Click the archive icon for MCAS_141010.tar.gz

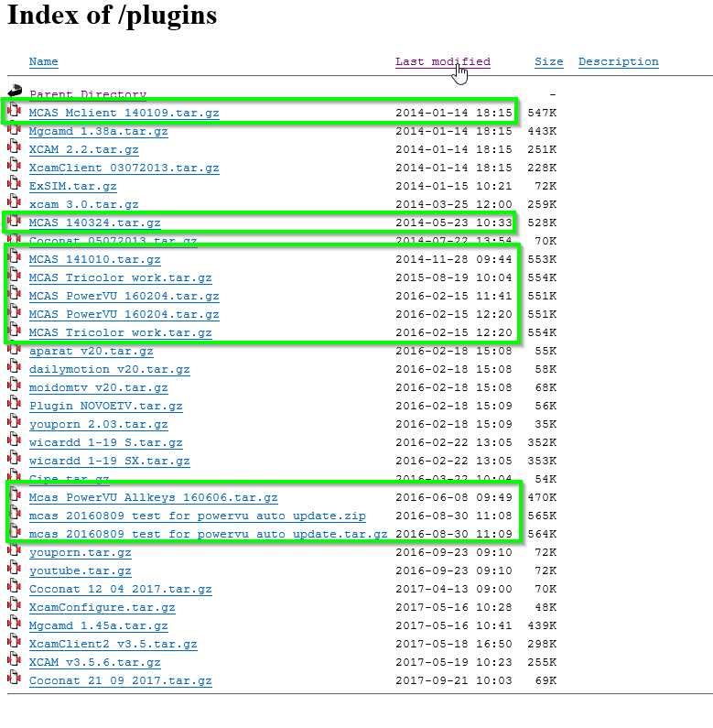pos(15,256)
